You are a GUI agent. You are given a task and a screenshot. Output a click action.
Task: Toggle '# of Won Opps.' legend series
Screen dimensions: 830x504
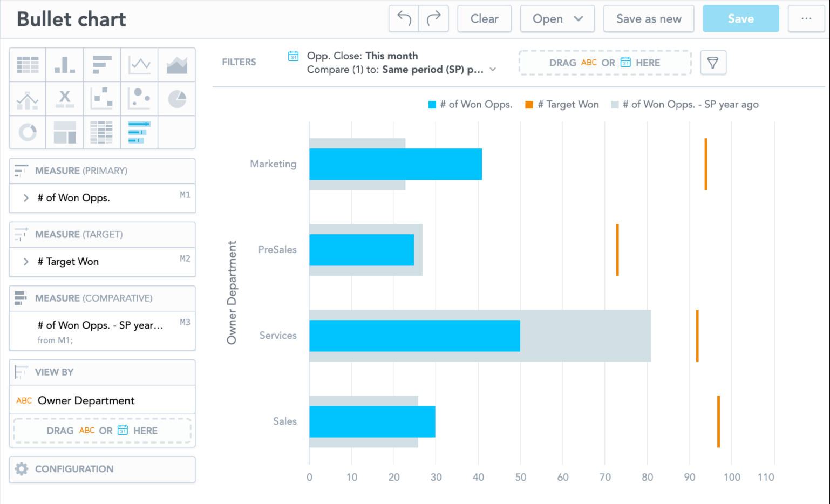click(x=470, y=105)
